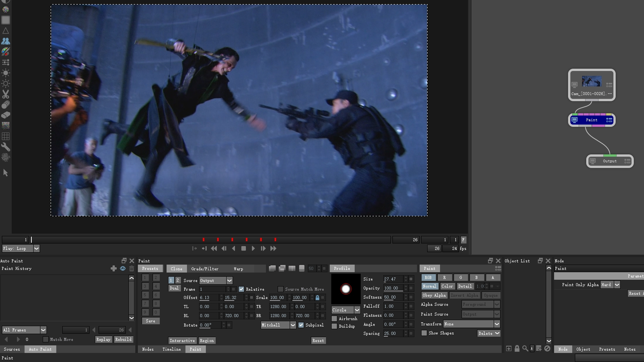
Task: Click the Interactive button
Action: click(182, 340)
